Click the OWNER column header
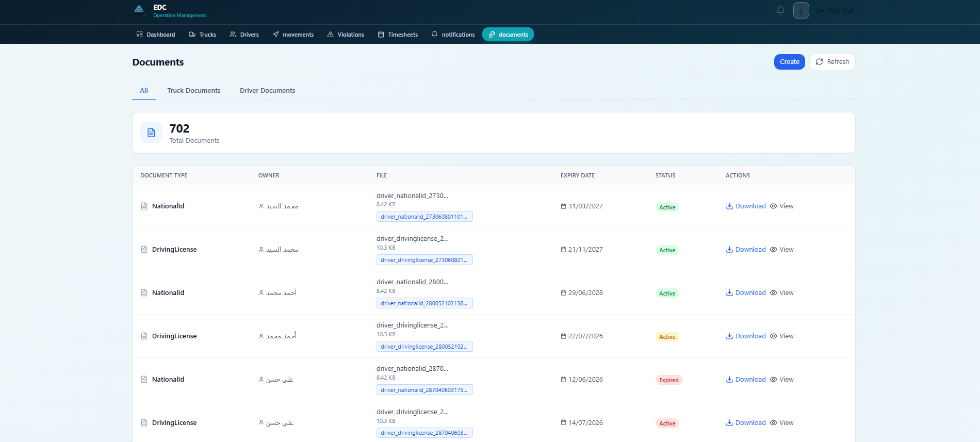The width and height of the screenshot is (980, 442). [x=269, y=175]
